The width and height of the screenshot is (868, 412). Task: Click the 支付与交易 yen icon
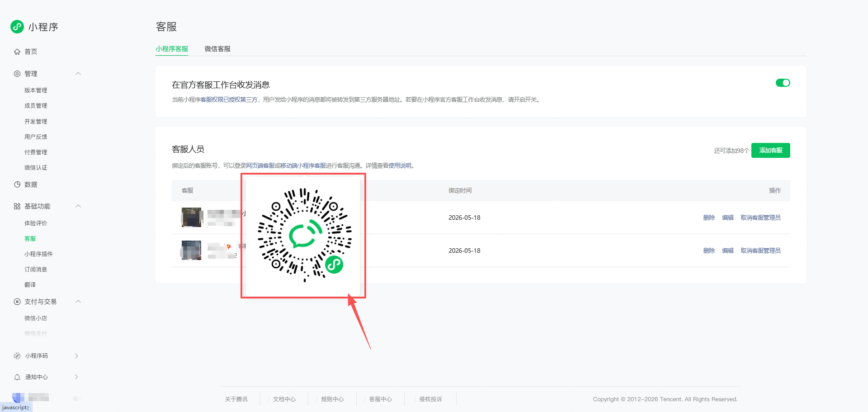click(17, 302)
